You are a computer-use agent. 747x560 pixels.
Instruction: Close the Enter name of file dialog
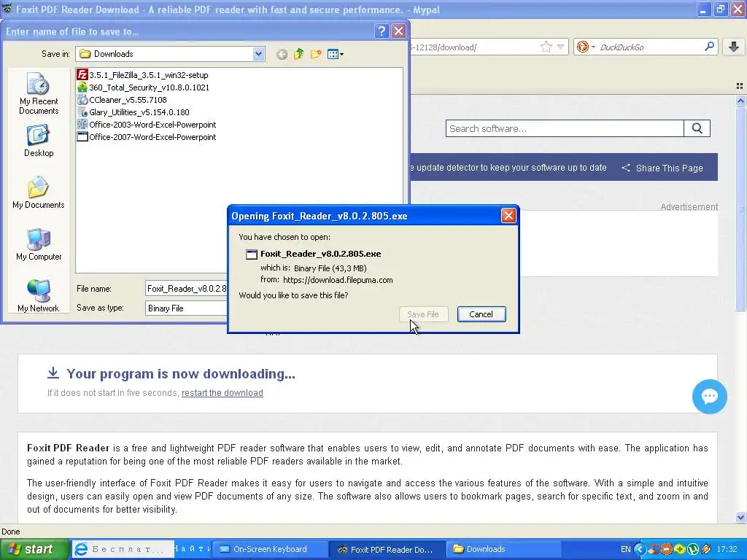point(398,31)
